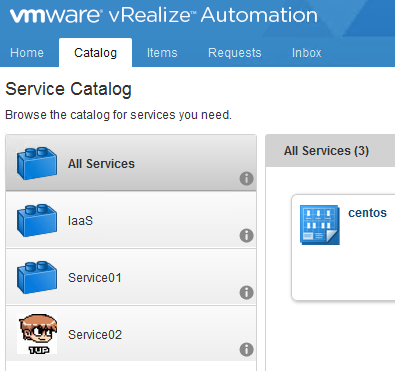Click the Service01 blue brick icon
This screenshot has height=371, width=395.
[x=37, y=277]
